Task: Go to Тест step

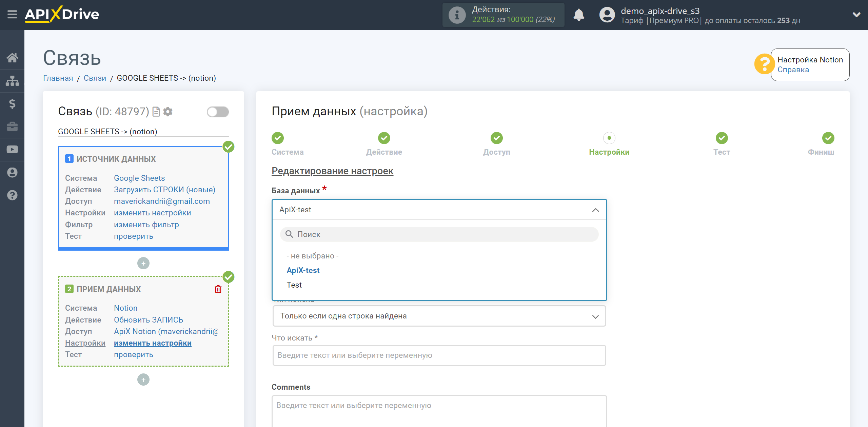Action: click(722, 138)
